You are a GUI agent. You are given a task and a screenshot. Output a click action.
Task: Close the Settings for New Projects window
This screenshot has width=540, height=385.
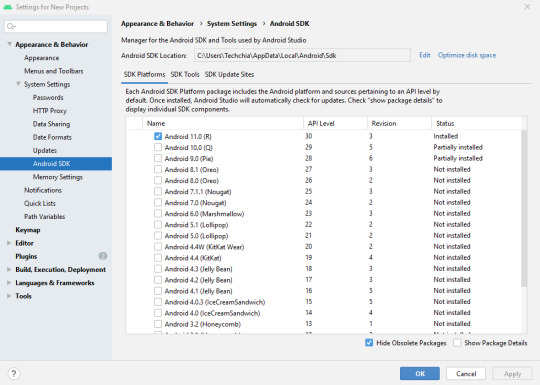[527, 7]
